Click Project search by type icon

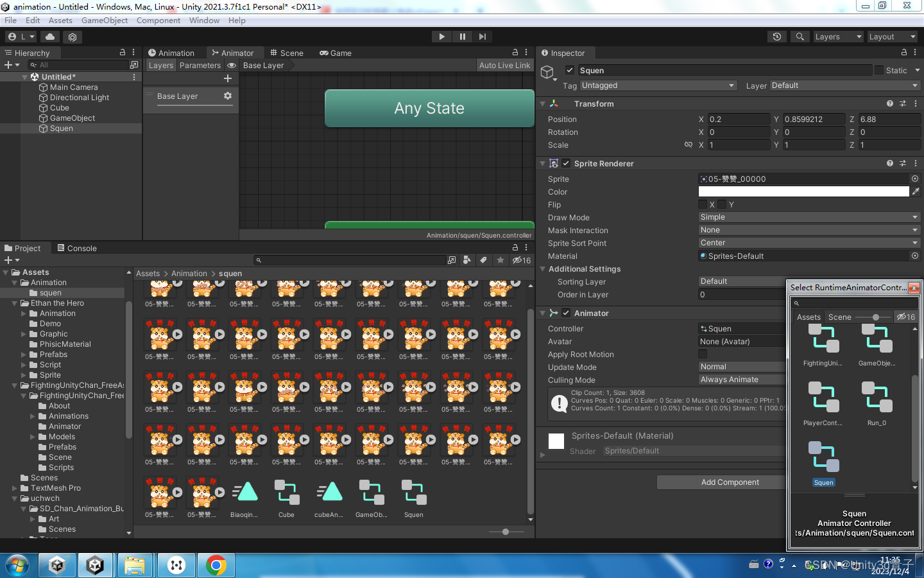[x=466, y=260]
